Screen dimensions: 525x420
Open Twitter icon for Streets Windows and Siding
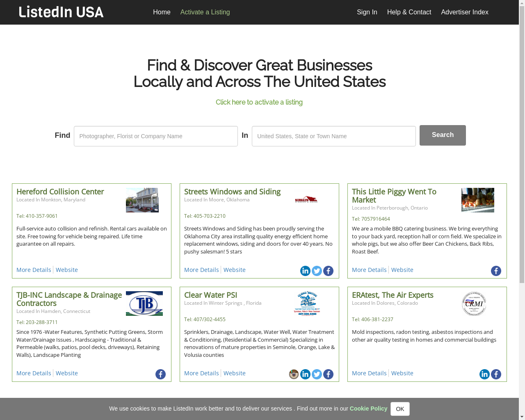click(317, 271)
